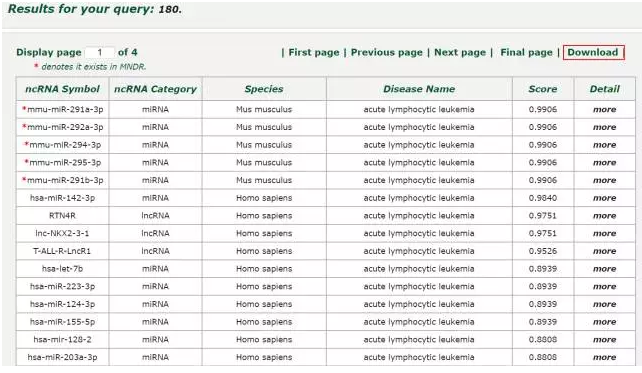Open more details for hsa-miR-155-5p
The image size is (642, 373).
(x=604, y=322)
